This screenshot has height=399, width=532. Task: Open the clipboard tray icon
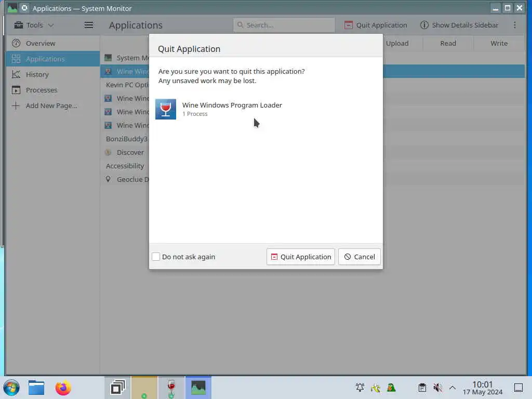(x=422, y=388)
